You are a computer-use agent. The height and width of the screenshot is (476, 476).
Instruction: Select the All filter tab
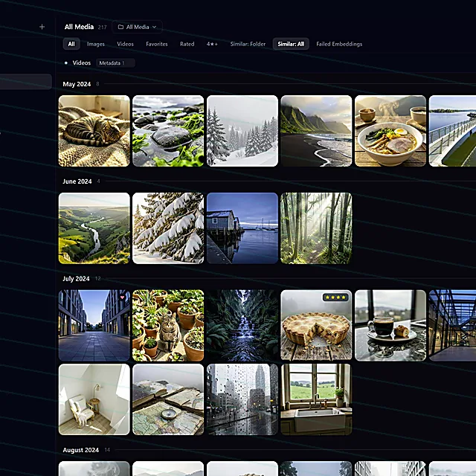tap(71, 44)
